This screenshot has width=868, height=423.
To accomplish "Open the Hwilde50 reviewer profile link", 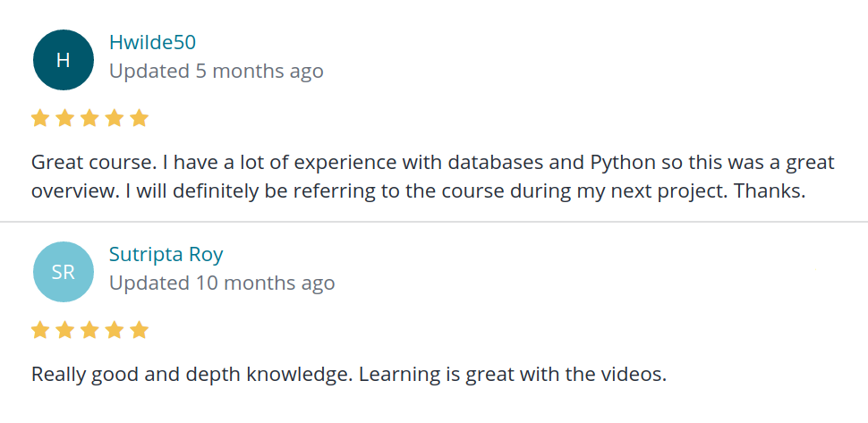I will coord(152,42).
